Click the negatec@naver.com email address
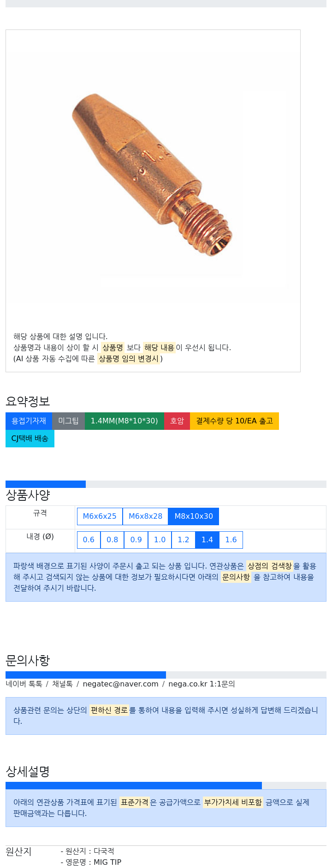 (120, 684)
